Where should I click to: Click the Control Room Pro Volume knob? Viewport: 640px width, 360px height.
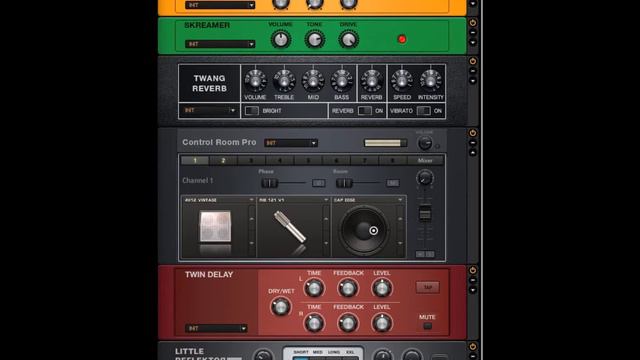[x=425, y=143]
